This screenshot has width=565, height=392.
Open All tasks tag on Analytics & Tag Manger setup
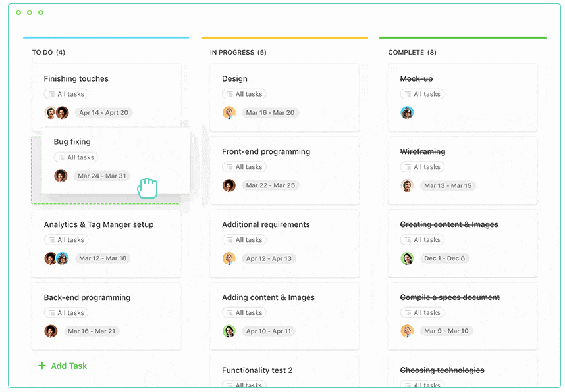click(x=67, y=240)
